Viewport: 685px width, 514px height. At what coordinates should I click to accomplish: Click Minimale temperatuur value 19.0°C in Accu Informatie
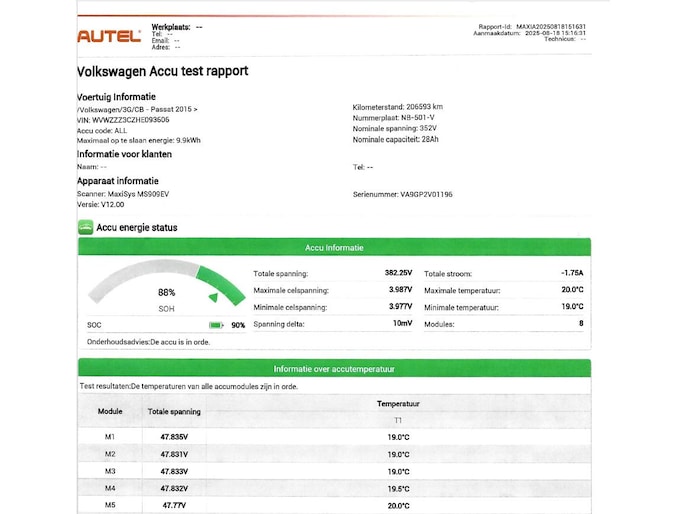572,306
